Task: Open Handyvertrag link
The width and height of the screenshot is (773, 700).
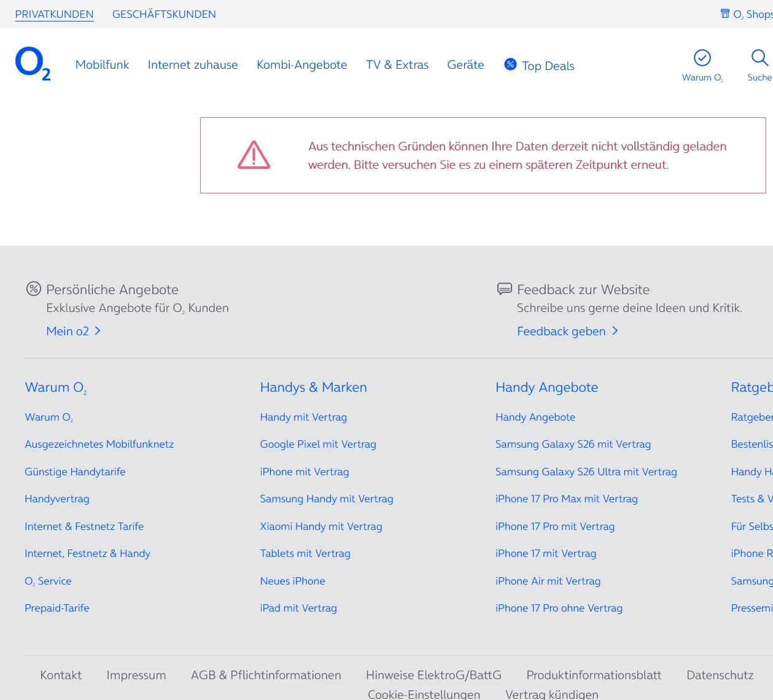Action: click(57, 499)
